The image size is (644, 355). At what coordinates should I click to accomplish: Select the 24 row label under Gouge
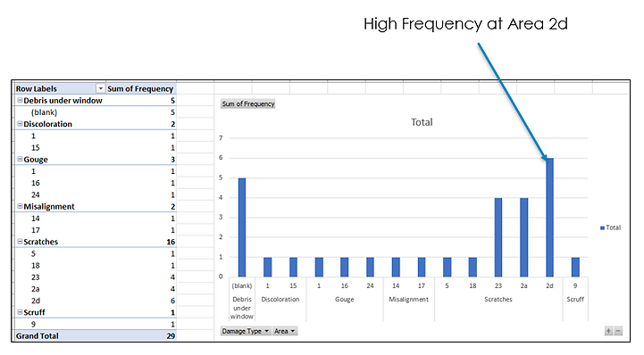click(36, 194)
